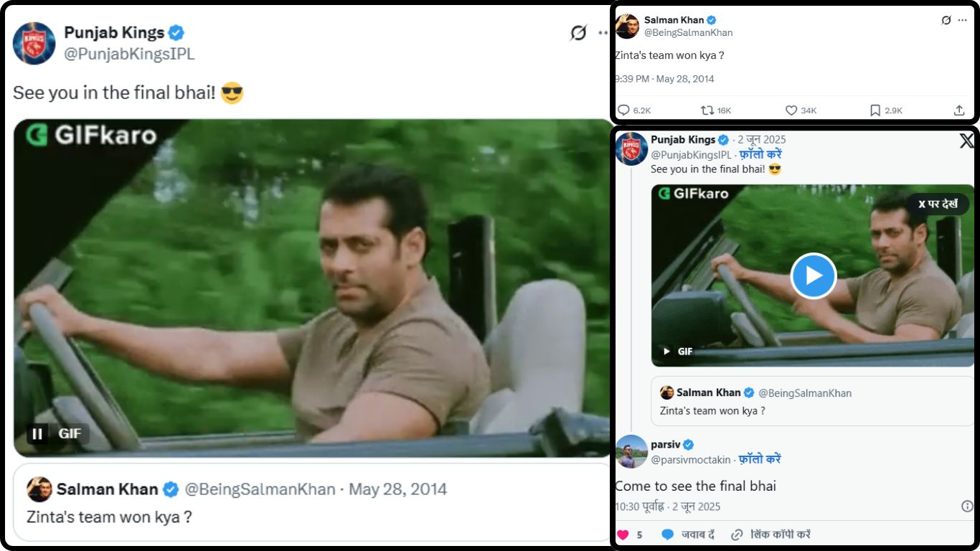Image resolution: width=980 pixels, height=551 pixels.
Task: Click 'जवाब दें' to reply
Action: click(688, 534)
